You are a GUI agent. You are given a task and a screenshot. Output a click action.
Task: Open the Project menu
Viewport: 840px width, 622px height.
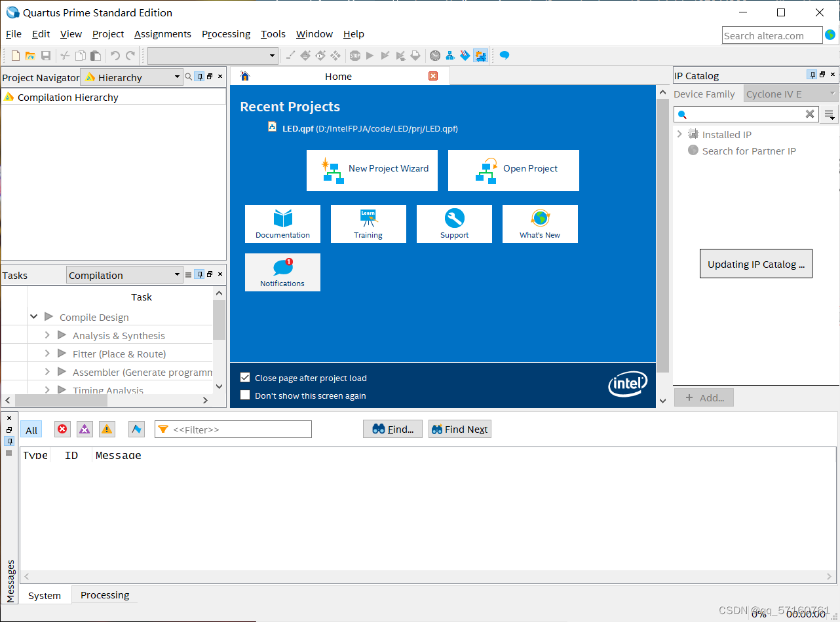(x=108, y=34)
